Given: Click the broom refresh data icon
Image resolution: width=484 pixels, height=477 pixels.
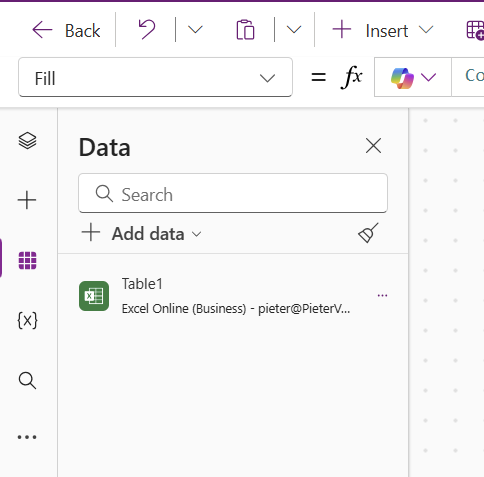Looking at the screenshot, I should click(x=368, y=233).
